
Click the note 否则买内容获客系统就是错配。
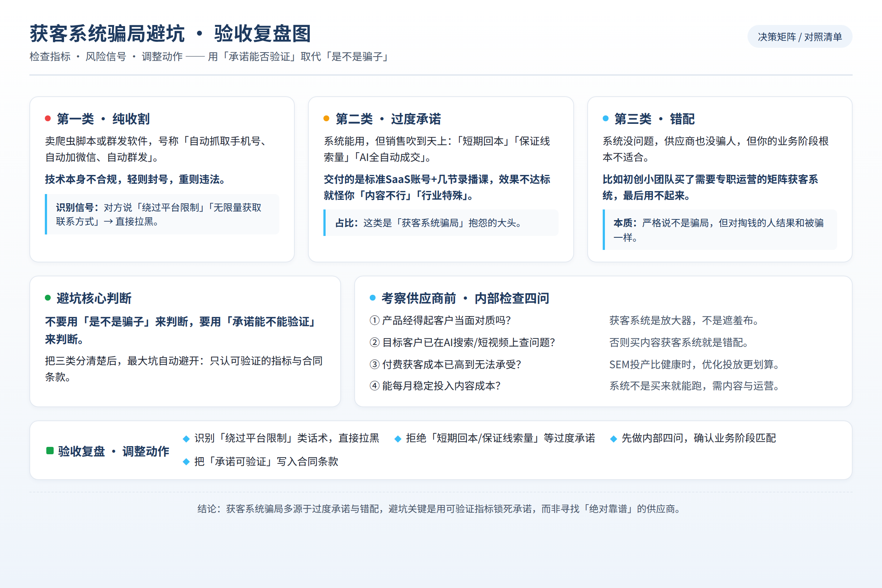coord(679,343)
